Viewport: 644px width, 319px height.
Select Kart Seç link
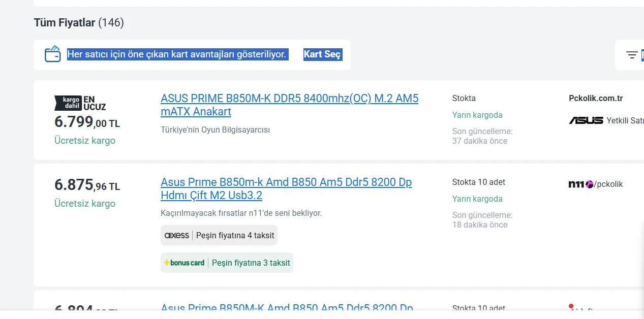click(x=323, y=54)
